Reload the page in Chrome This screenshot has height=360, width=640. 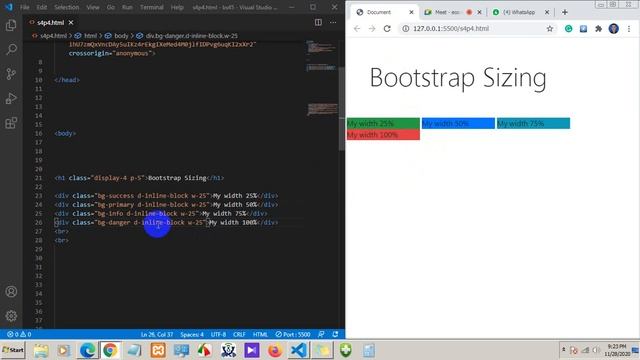[x=387, y=29]
